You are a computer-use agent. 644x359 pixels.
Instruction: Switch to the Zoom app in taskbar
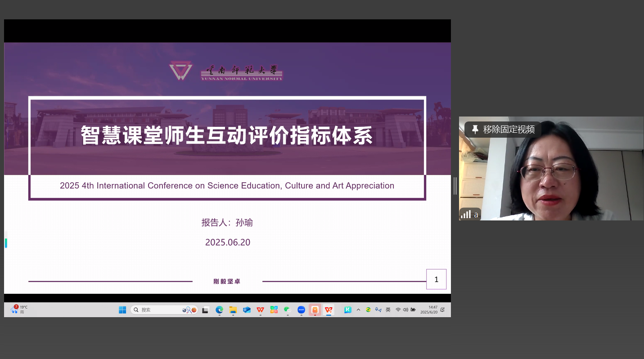pos(301,310)
